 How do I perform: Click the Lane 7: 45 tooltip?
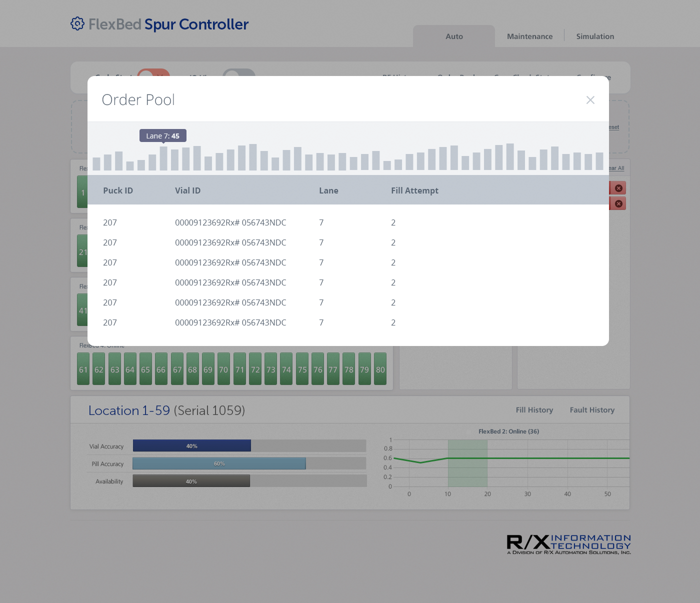163,135
